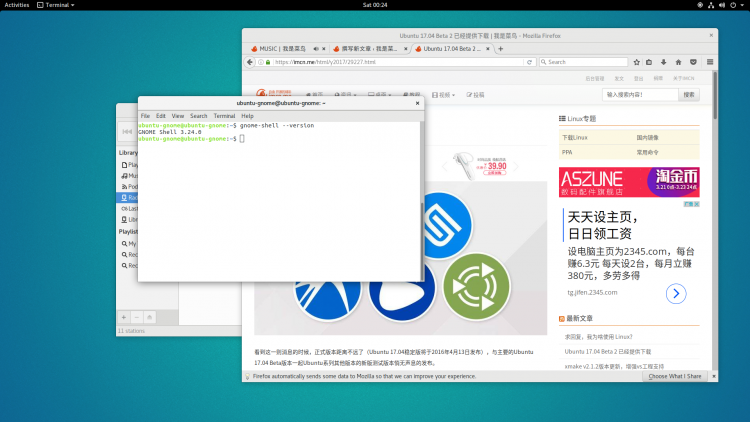Open the Firefox downloads arrow icon
This screenshot has width=750, height=422.
click(663, 62)
